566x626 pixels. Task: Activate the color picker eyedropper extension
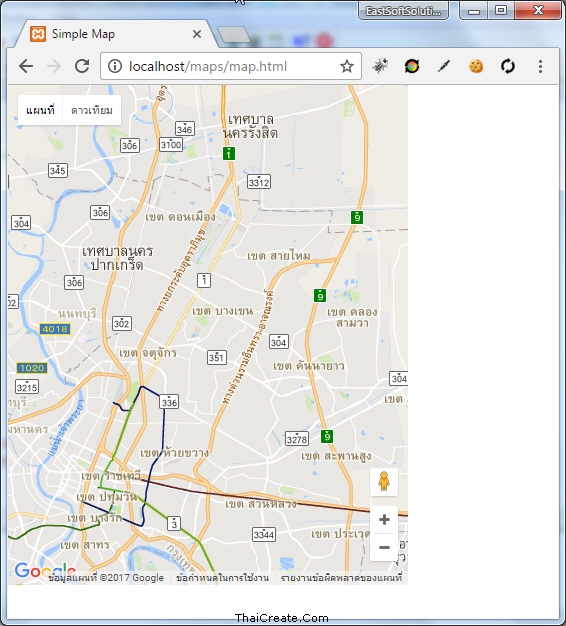click(443, 66)
